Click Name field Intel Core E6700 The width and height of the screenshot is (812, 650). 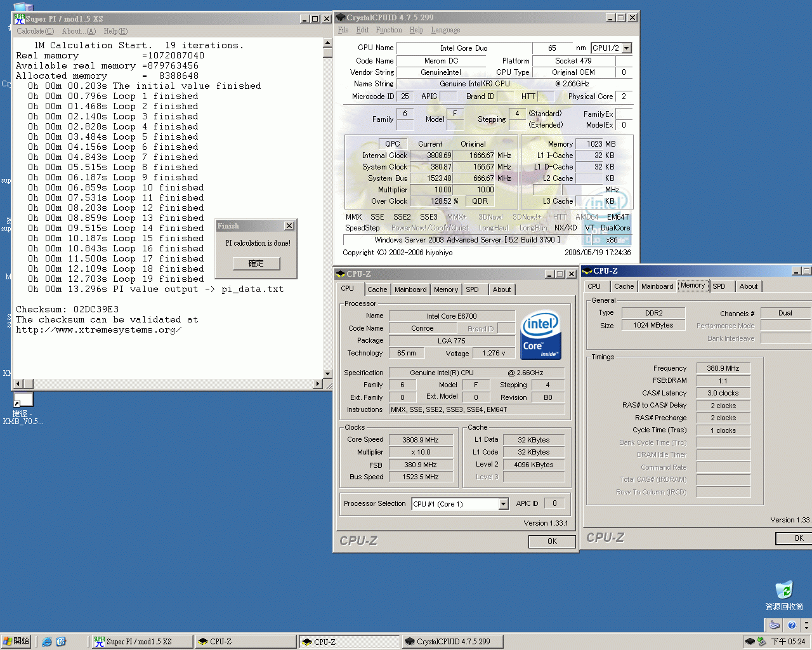pos(452,316)
